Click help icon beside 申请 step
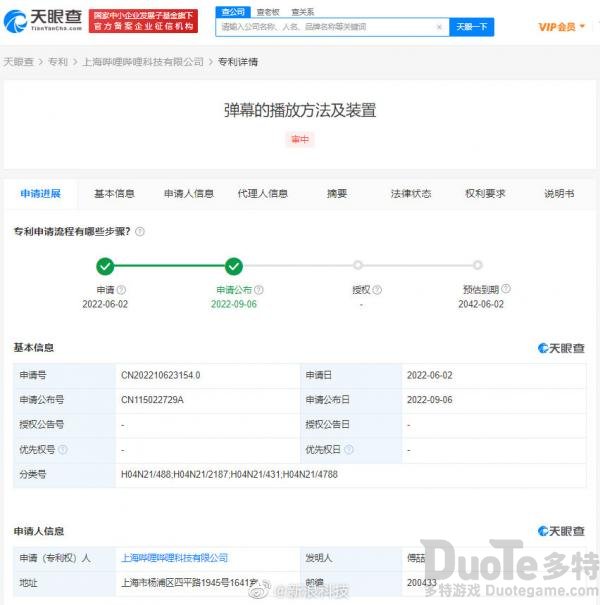The image size is (600, 605). click(x=121, y=290)
